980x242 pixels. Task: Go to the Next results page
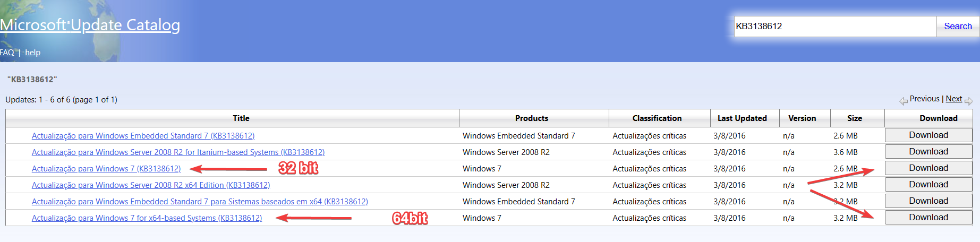953,99
